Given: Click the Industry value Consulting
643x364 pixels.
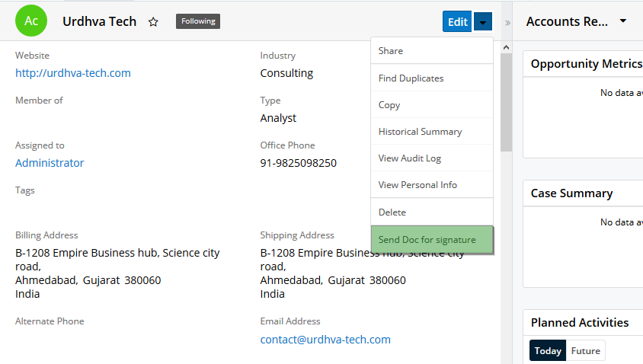Looking at the screenshot, I should pos(286,73).
